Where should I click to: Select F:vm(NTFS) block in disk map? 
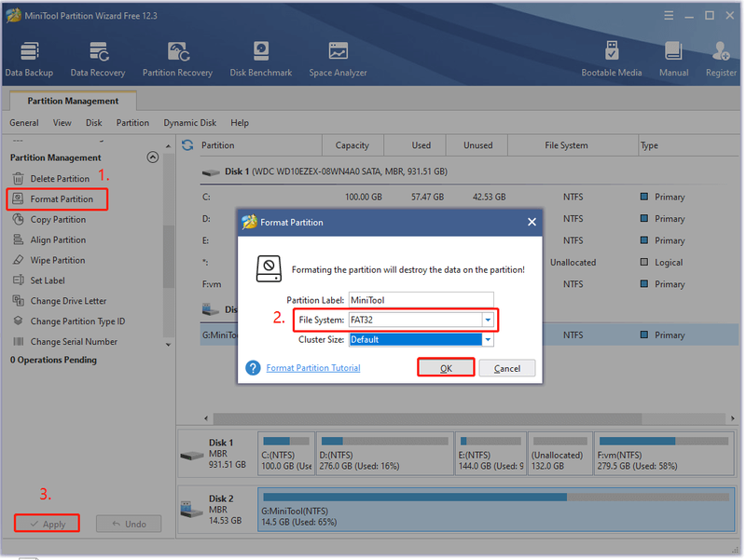point(664,454)
